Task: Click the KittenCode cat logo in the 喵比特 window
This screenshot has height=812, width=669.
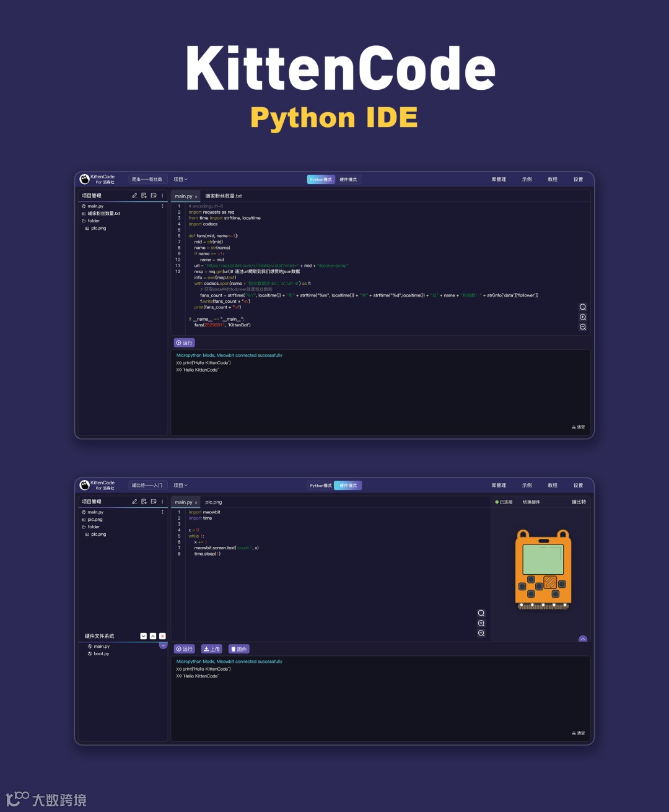Action: tap(85, 485)
